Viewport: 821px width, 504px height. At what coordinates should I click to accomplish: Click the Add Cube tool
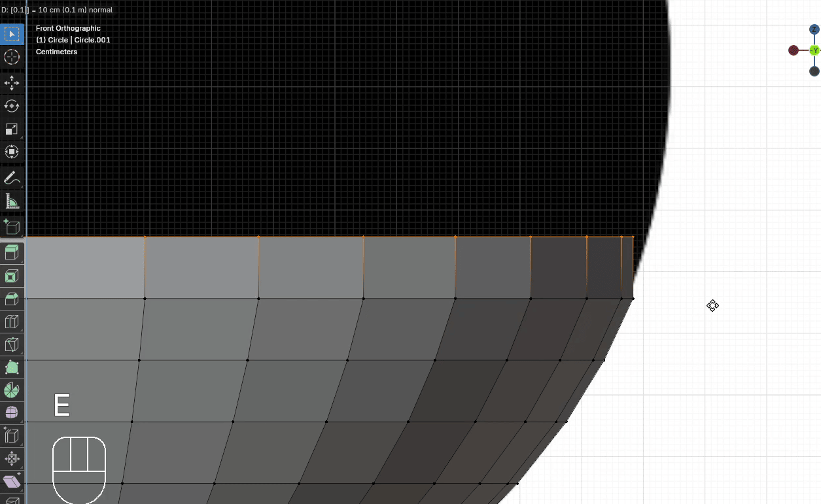pyautogui.click(x=12, y=227)
